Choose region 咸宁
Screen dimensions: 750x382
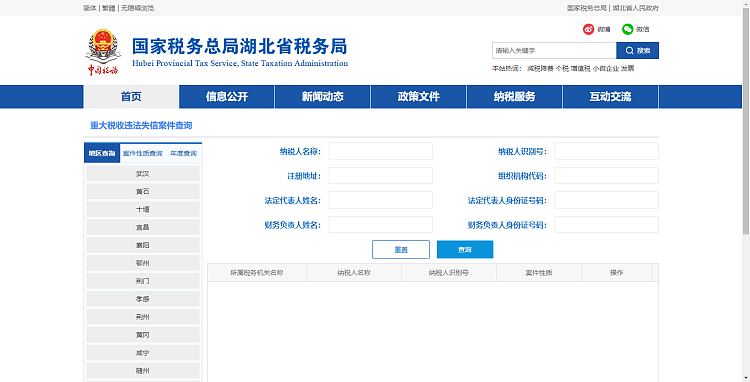coord(143,353)
